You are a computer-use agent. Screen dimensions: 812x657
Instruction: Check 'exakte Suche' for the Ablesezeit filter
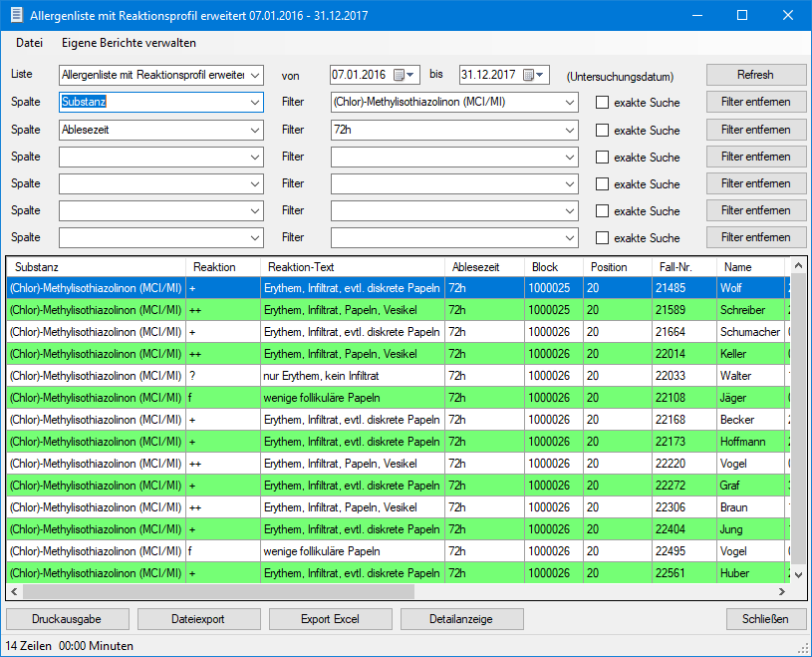[x=602, y=130]
